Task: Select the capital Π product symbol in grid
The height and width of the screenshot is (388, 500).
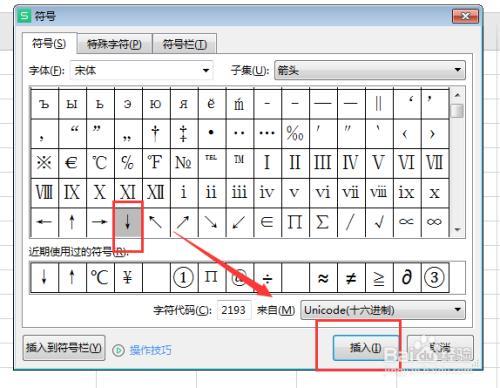Action: click(x=295, y=222)
